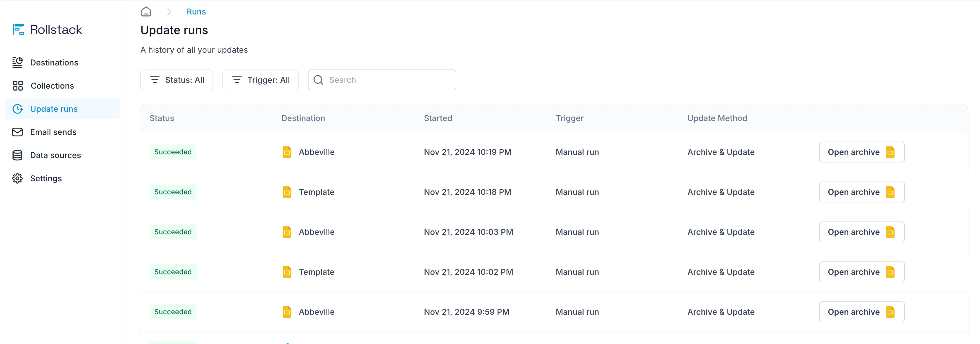Open Destinations from the sidebar
Image resolution: width=980 pixels, height=344 pixels.
coord(54,63)
